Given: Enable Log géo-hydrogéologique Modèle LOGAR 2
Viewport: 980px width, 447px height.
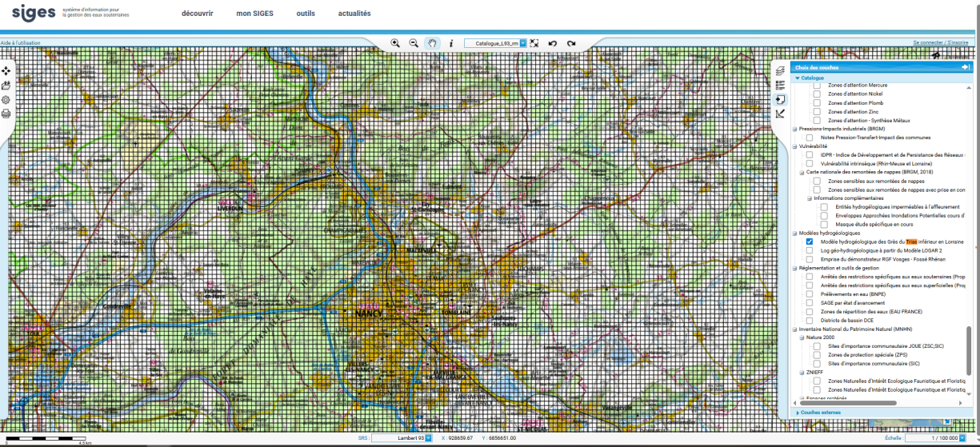Looking at the screenshot, I should (810, 250).
